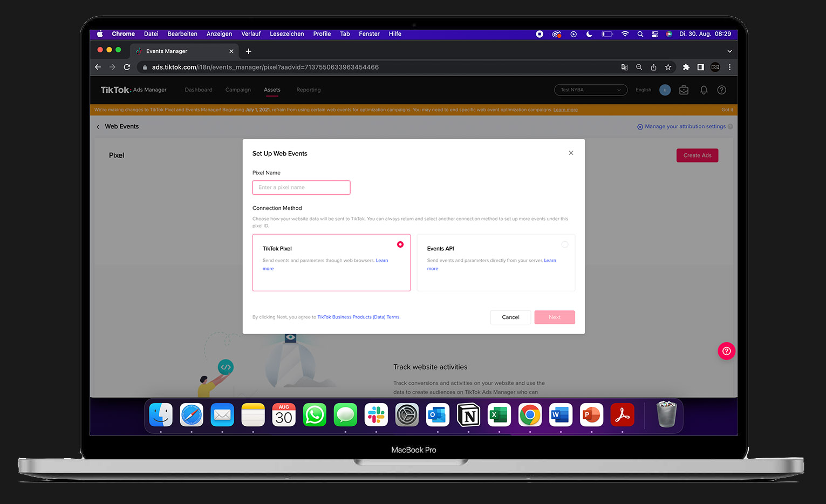
Task: Go back in browser history
Action: [x=98, y=67]
